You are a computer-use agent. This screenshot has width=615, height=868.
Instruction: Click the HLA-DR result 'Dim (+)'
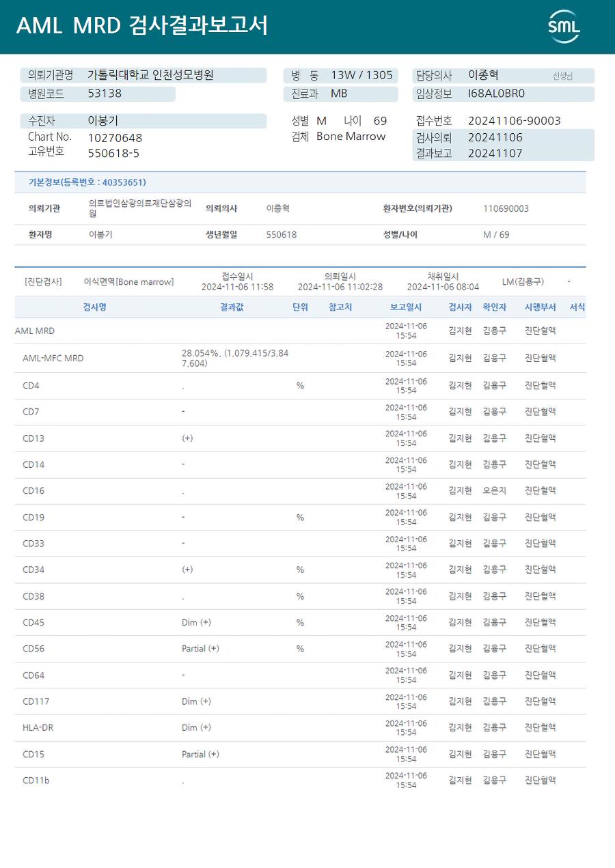(x=196, y=728)
